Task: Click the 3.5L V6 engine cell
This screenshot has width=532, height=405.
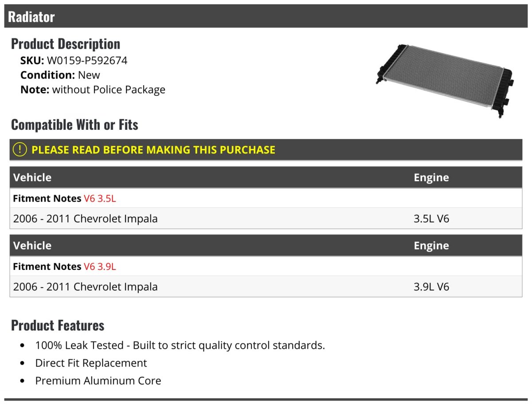Action: [x=431, y=218]
